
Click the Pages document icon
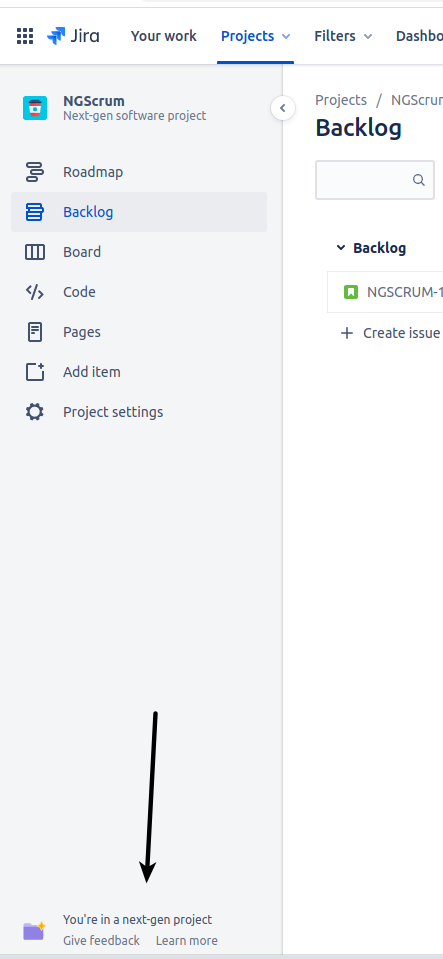click(x=35, y=332)
